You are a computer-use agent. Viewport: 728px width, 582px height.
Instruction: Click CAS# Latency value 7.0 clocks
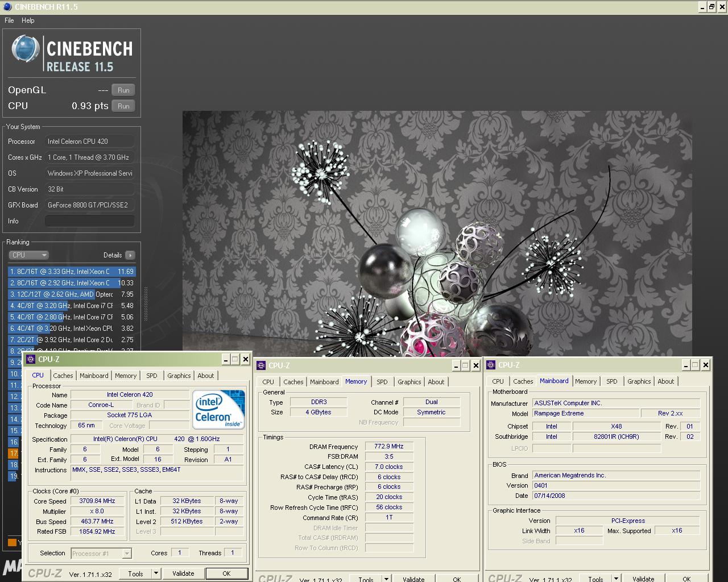[x=389, y=467]
